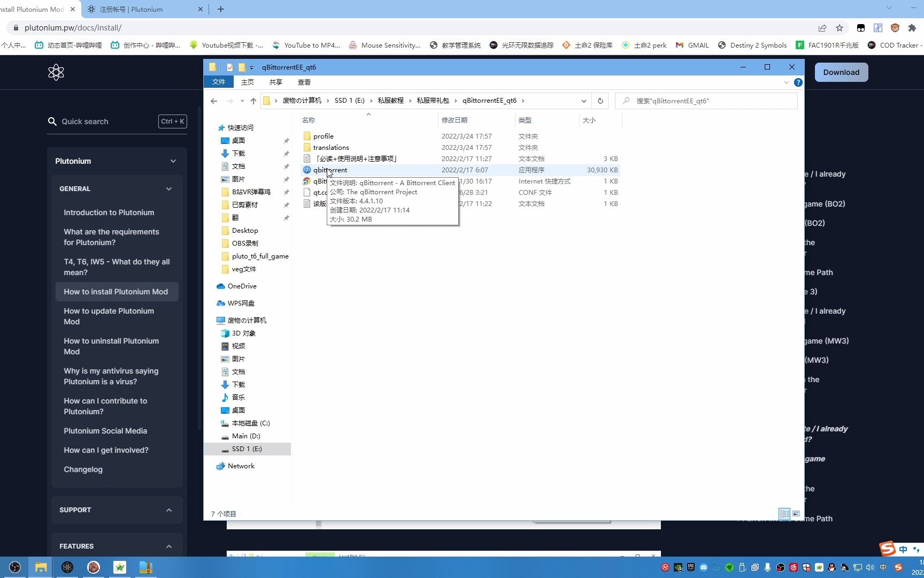Select pluto_t6_full_game in quick access
Viewport: 924px width, 578px height.
(255, 256)
